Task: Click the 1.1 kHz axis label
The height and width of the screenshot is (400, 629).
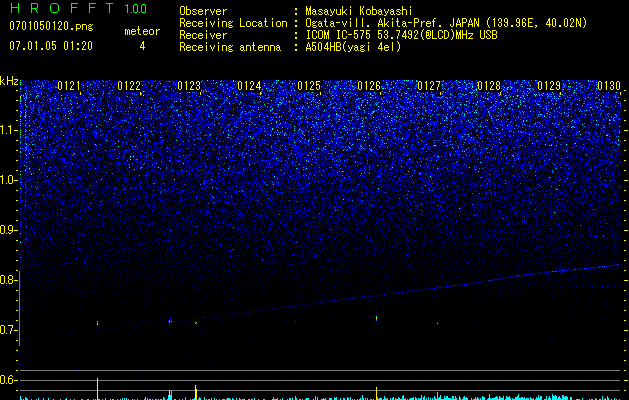Action: (8, 130)
